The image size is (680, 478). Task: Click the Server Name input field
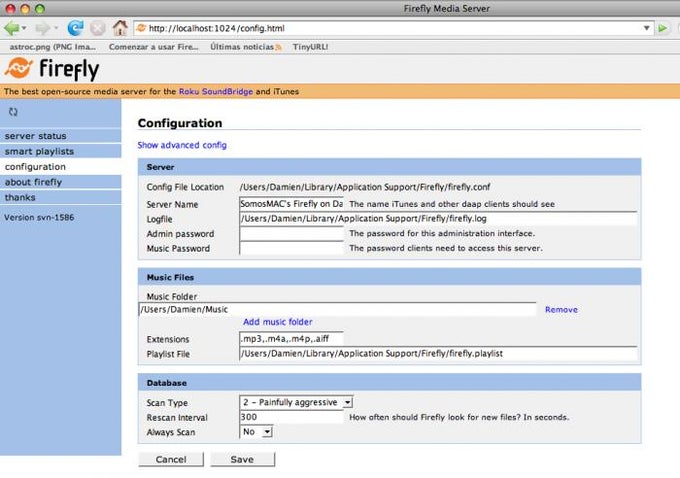pyautogui.click(x=291, y=204)
